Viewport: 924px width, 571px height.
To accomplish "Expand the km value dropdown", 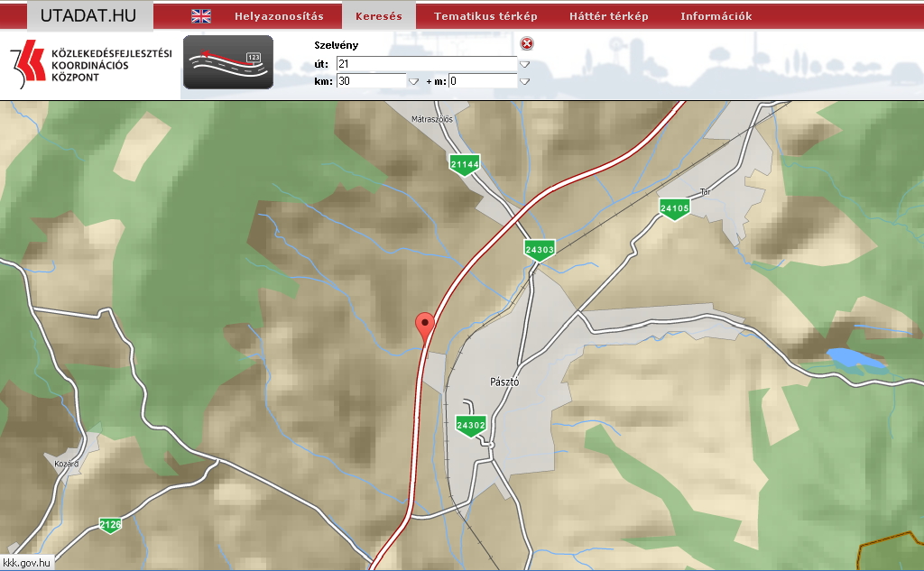I will tap(413, 81).
